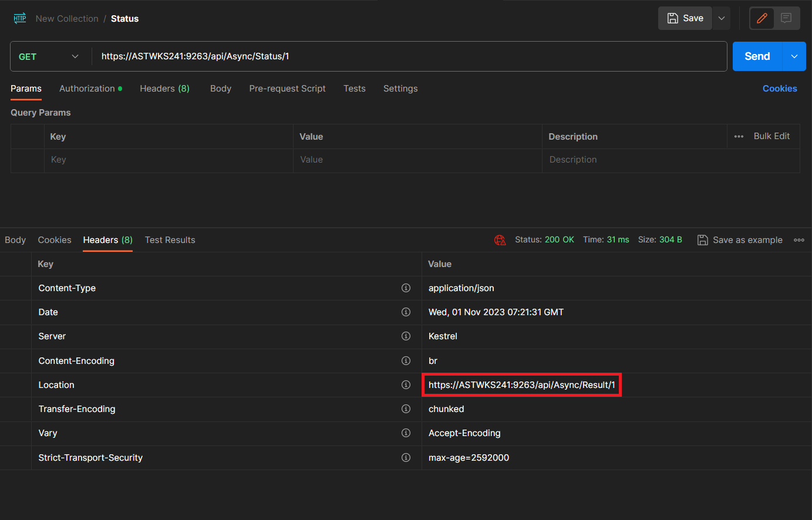Click the network security warning globe icon
The image size is (812, 520).
click(500, 240)
